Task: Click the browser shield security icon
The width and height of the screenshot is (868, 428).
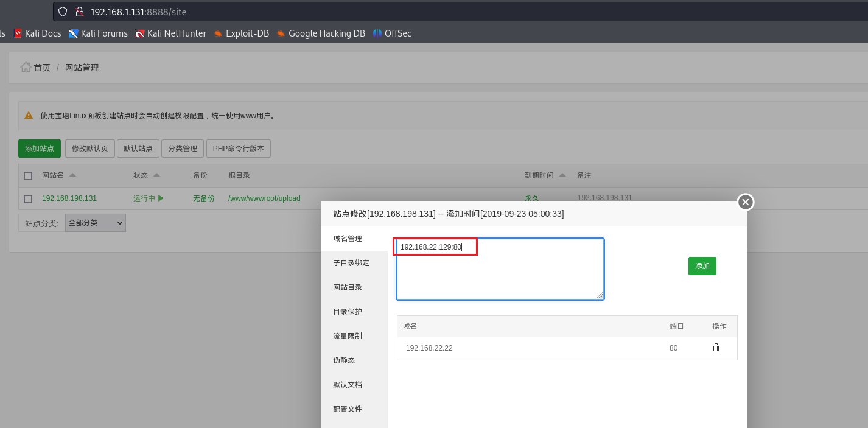Action: point(63,12)
